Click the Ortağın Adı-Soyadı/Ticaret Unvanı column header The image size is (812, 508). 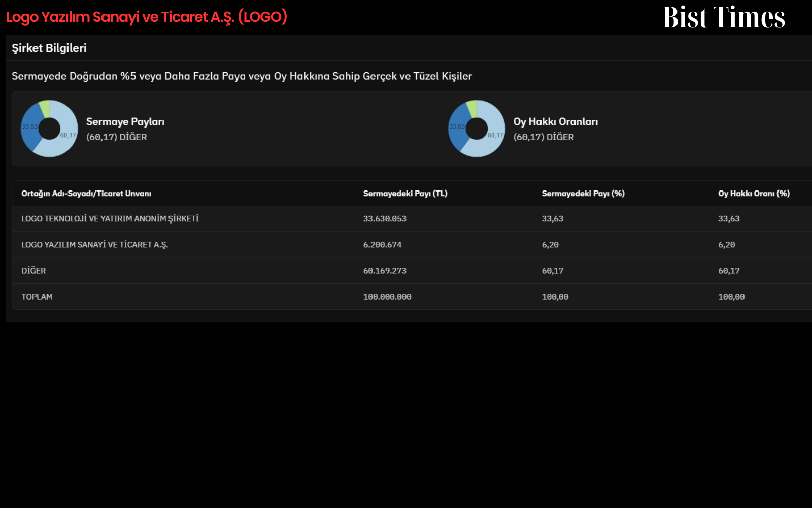click(x=86, y=194)
